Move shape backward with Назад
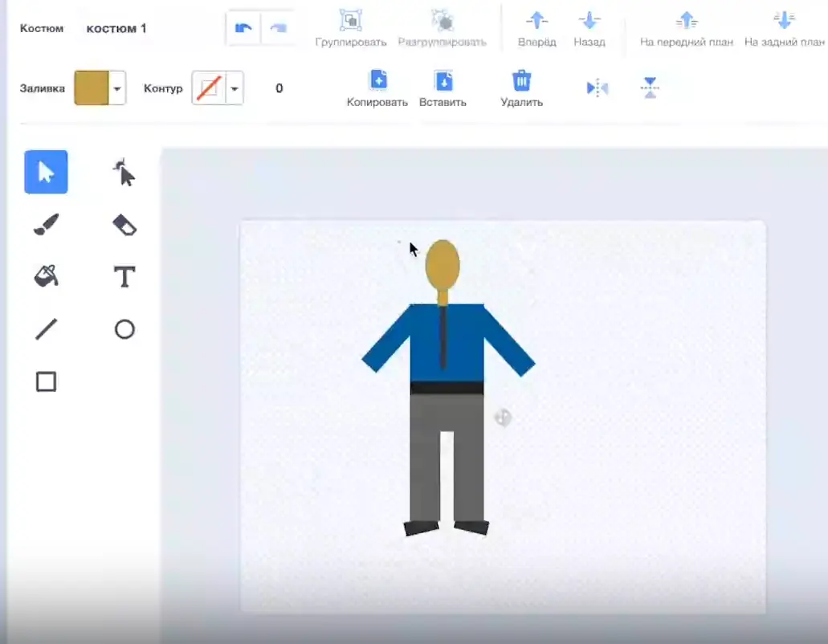828x644 pixels. [x=589, y=29]
